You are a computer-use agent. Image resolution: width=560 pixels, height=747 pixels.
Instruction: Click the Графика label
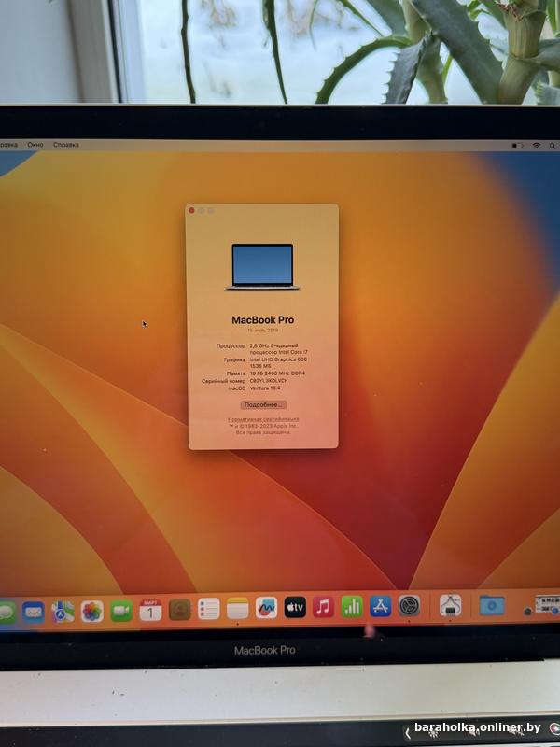[x=235, y=360]
